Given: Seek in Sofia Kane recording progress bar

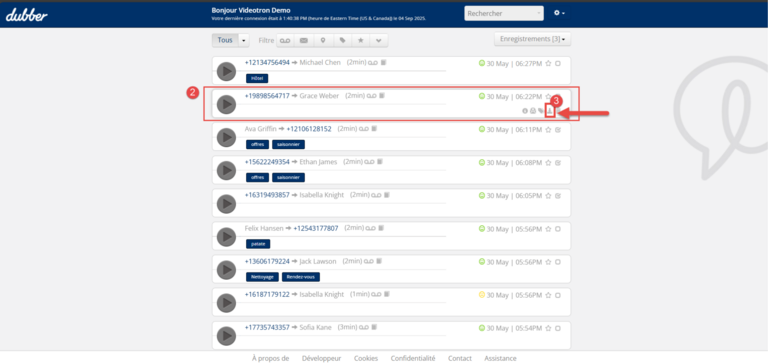Looking at the screenshot, I should point(345,335).
